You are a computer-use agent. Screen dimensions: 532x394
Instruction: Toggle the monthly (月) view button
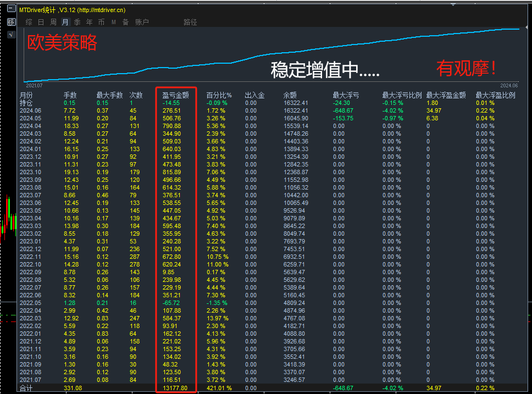pos(65,23)
